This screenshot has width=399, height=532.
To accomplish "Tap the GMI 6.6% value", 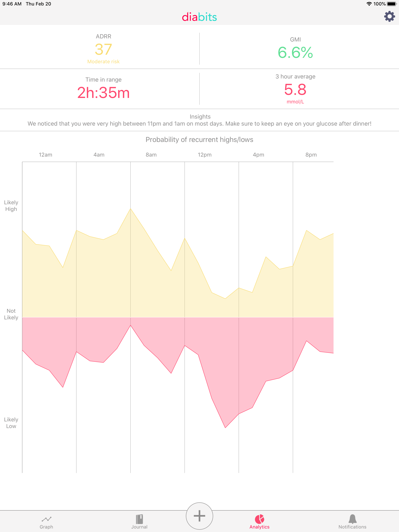I will pyautogui.click(x=295, y=52).
